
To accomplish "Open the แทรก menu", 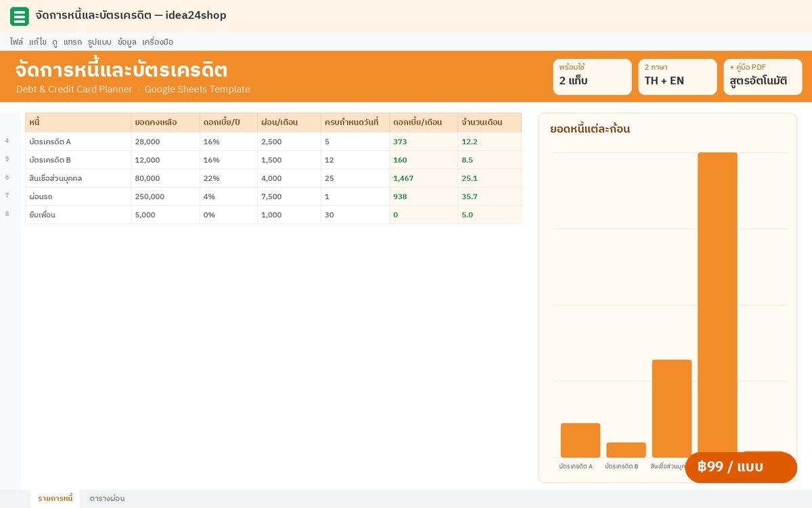I will coord(72,42).
